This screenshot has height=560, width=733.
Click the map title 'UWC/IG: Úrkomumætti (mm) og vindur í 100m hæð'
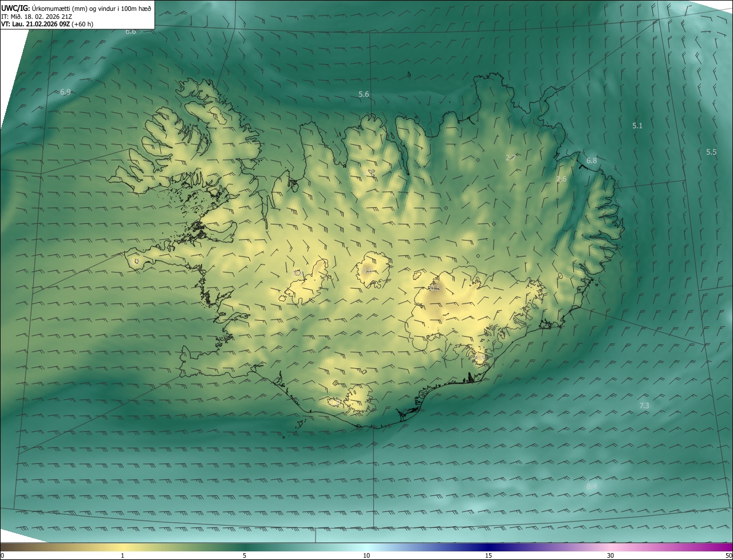point(76,8)
